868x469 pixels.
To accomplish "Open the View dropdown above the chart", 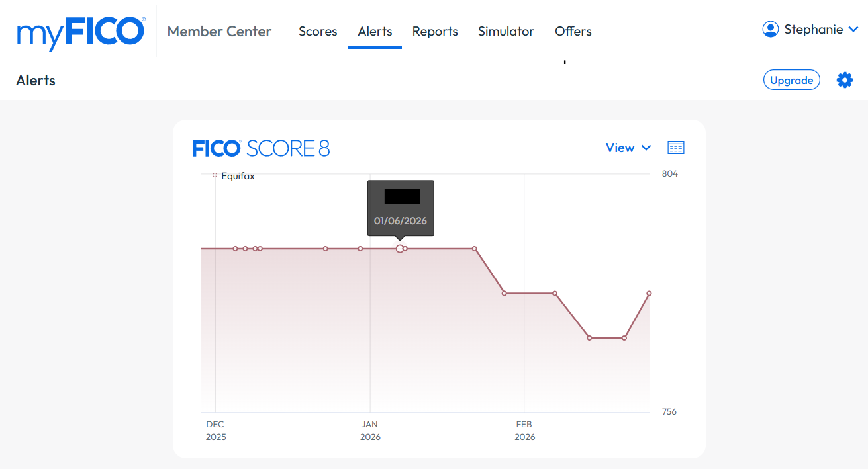I will point(620,148).
